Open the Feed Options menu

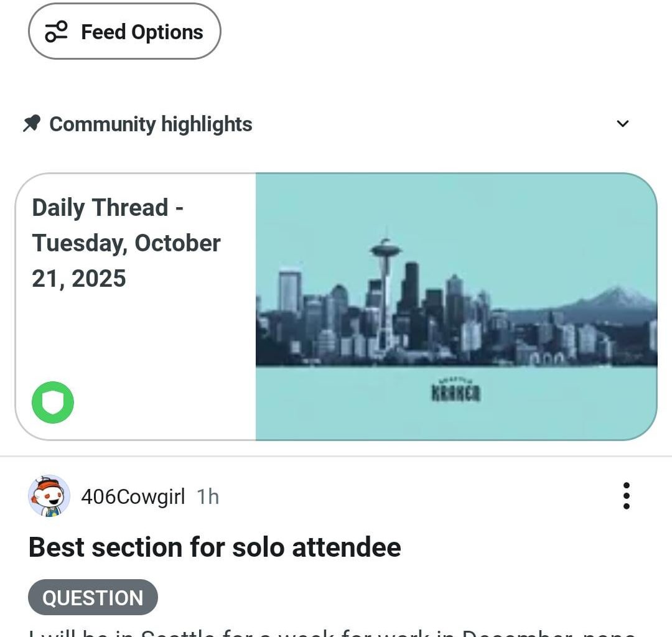click(x=124, y=31)
